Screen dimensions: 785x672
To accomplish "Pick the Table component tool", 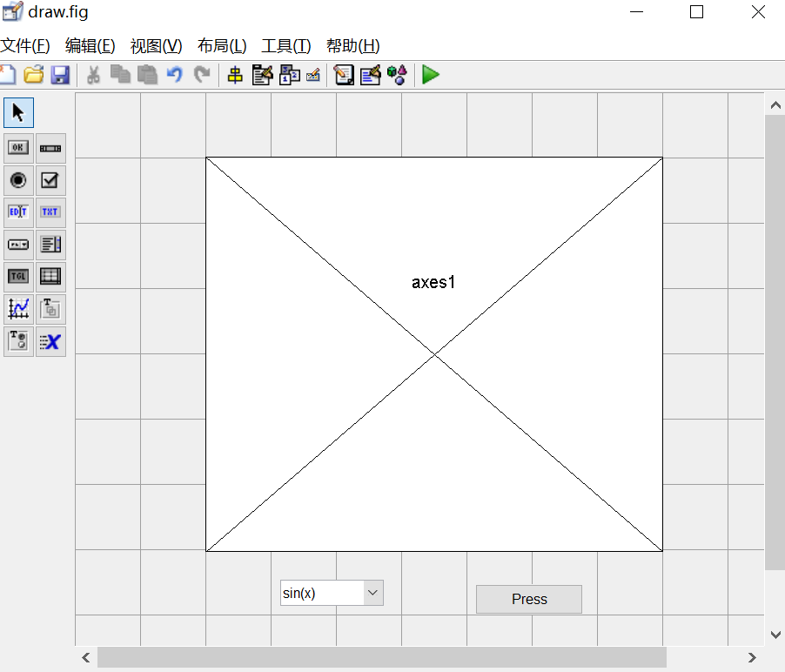I will click(x=50, y=277).
